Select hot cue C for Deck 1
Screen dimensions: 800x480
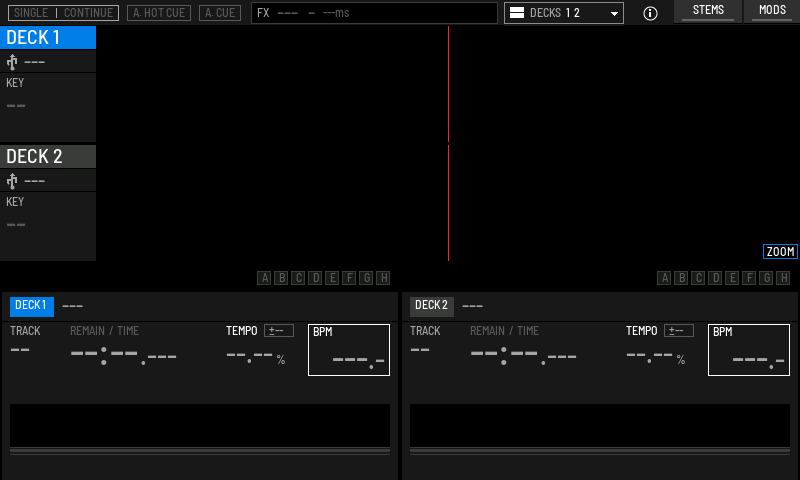click(298, 278)
